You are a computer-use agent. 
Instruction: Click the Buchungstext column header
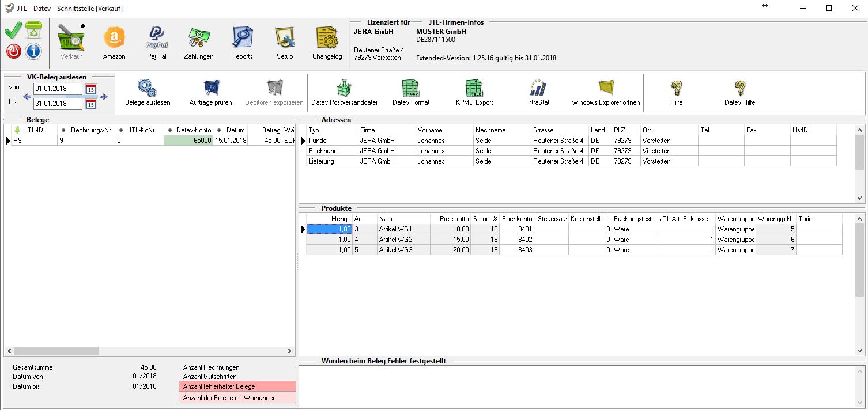pyautogui.click(x=634, y=219)
